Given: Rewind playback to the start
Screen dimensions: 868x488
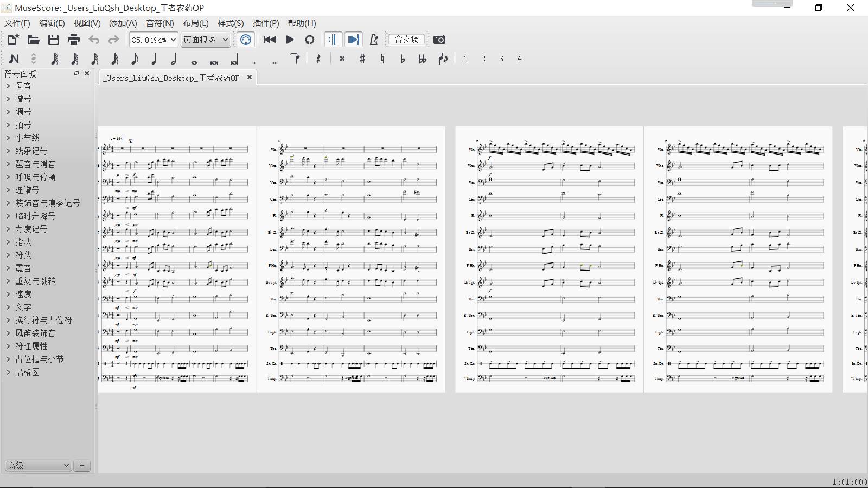Looking at the screenshot, I should point(269,40).
